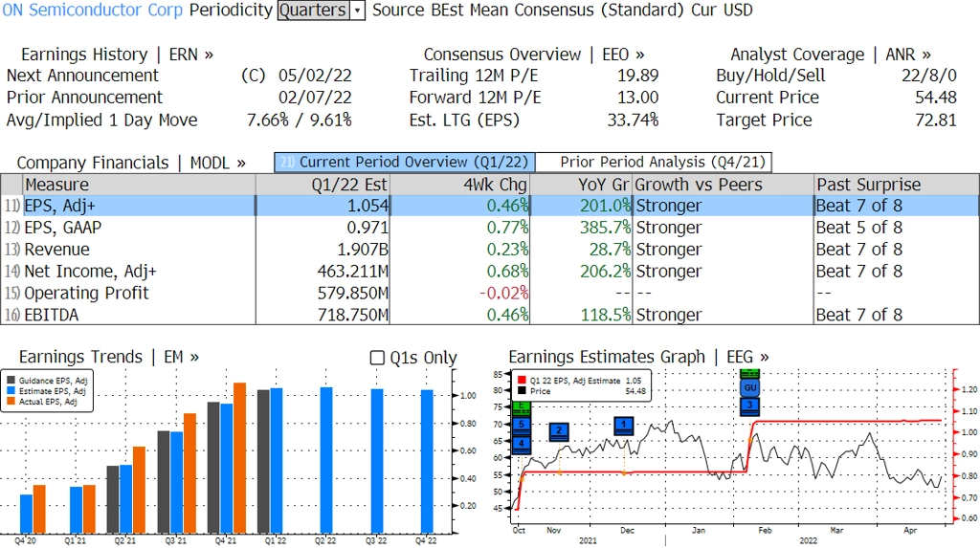Switch to Prior Period Analysis (Q4/21) tab
This screenshot has width=980, height=548.
(655, 163)
